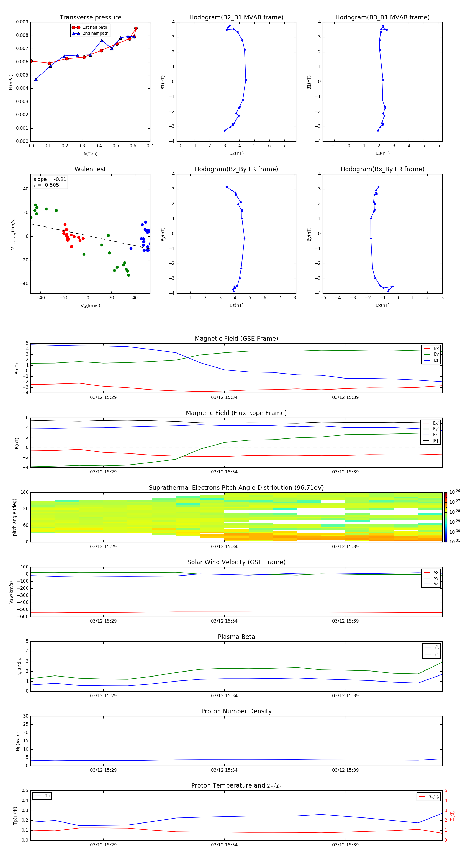Select the Te/Tp legend entry
This screenshot has width=473, height=868.
429,797
